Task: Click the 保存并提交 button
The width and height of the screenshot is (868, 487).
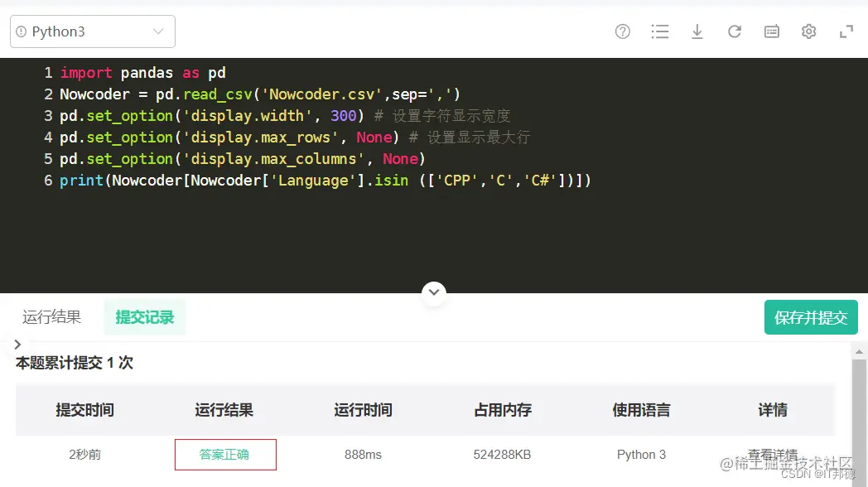Action: 811,317
